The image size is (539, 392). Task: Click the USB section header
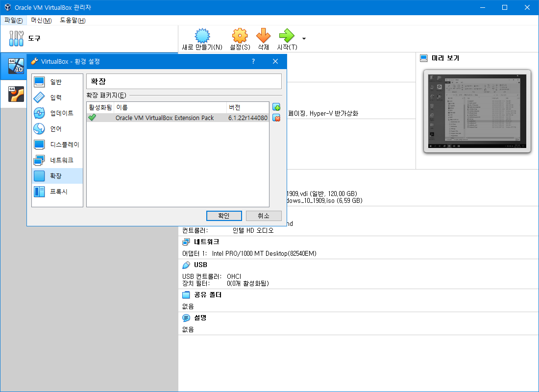pos(200,265)
